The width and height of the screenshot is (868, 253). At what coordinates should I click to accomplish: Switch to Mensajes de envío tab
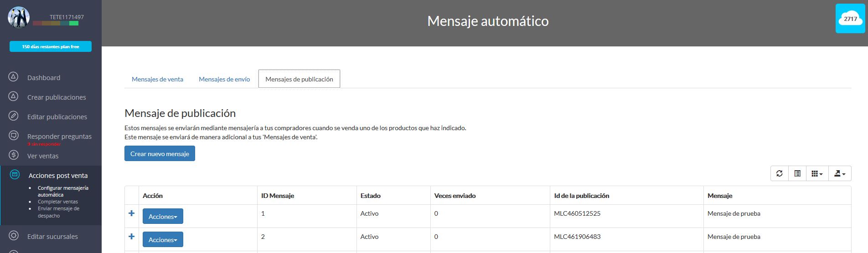[x=224, y=79]
